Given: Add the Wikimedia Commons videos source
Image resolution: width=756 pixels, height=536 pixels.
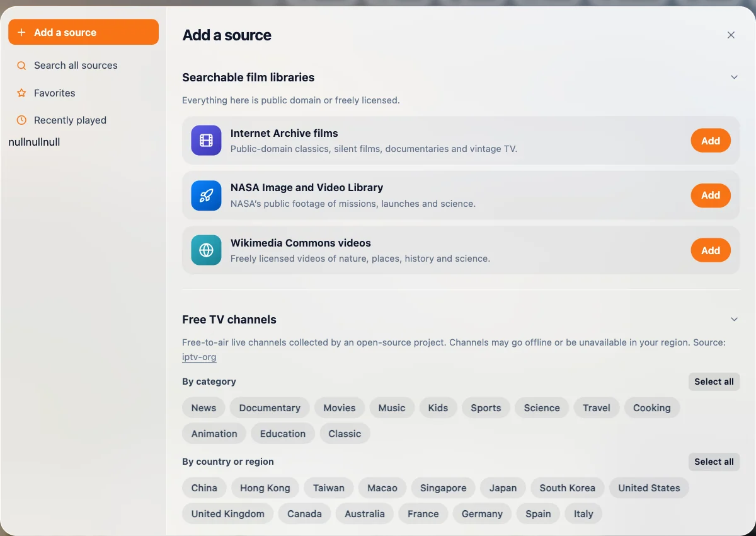Looking at the screenshot, I should (711, 250).
